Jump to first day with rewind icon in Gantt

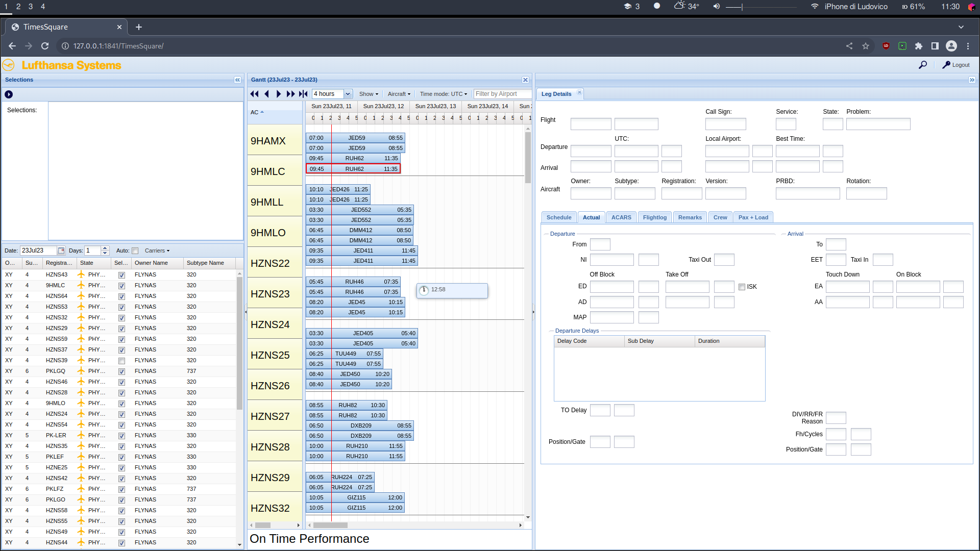[x=255, y=94]
